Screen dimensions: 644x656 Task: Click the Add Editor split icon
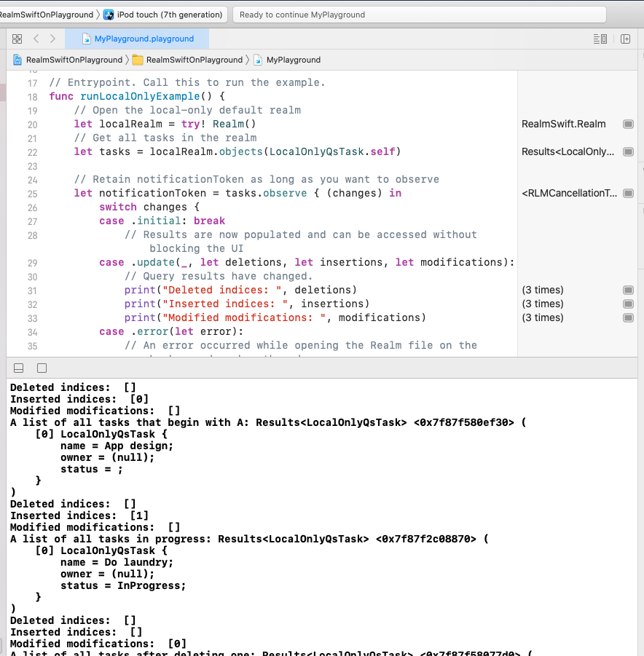(626, 39)
